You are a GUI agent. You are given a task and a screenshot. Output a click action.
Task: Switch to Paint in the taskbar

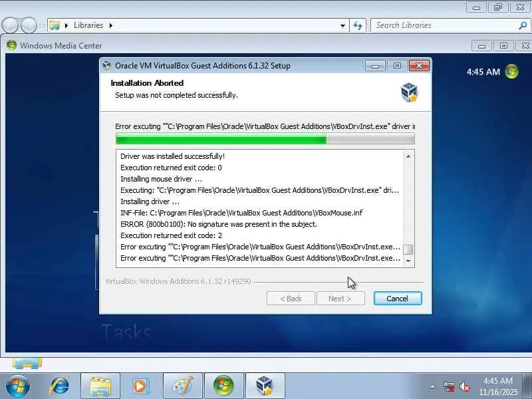(x=182, y=386)
